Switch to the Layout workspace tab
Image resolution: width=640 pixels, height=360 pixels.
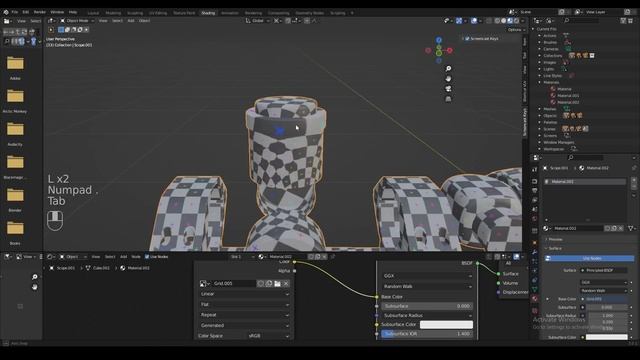click(x=93, y=13)
